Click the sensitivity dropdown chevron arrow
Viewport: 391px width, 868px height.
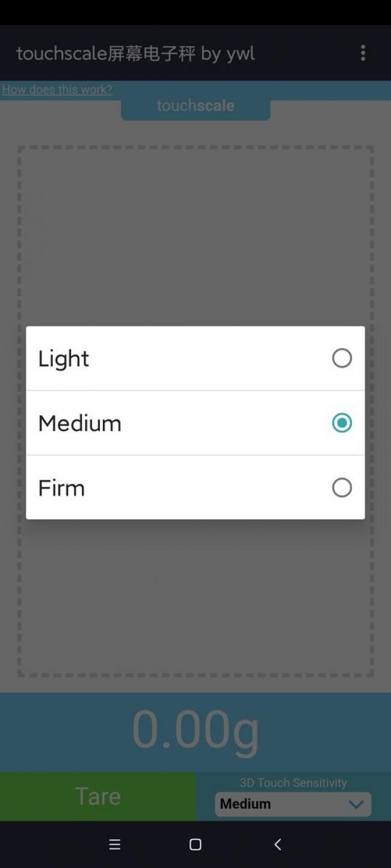click(x=356, y=804)
